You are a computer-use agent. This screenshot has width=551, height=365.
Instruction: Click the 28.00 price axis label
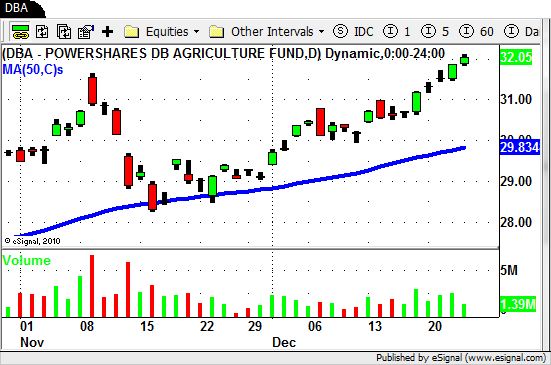point(516,222)
